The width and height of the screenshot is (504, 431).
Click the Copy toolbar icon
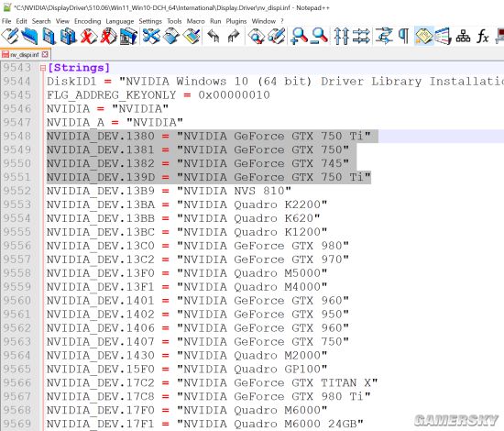coord(171,36)
